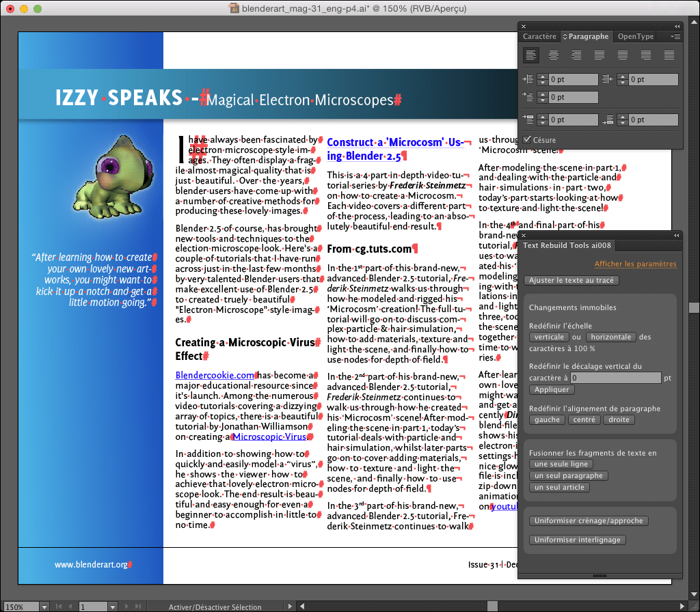700x612 pixels.
Task: Increase left indent with stepper up arrow
Action: [x=542, y=76]
